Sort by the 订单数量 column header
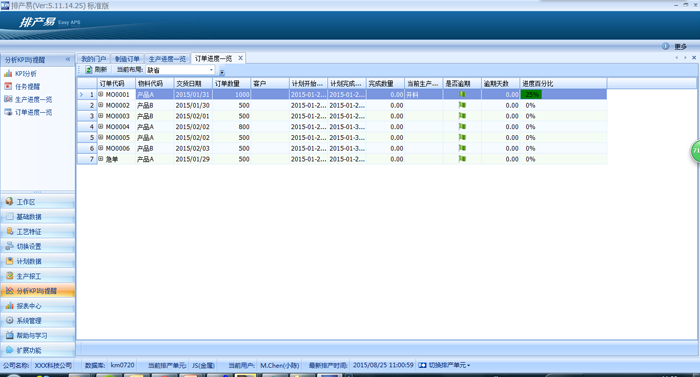This screenshot has width=700, height=377. [231, 84]
